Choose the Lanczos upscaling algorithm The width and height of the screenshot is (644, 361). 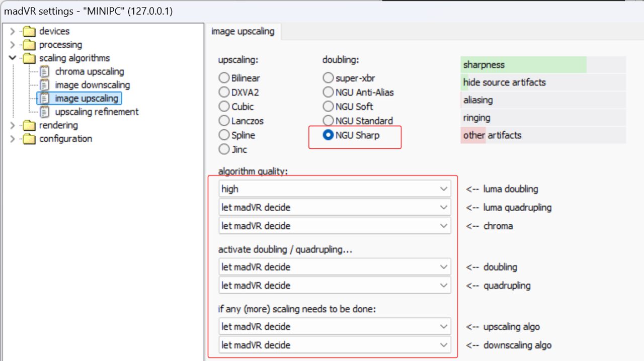(223, 121)
